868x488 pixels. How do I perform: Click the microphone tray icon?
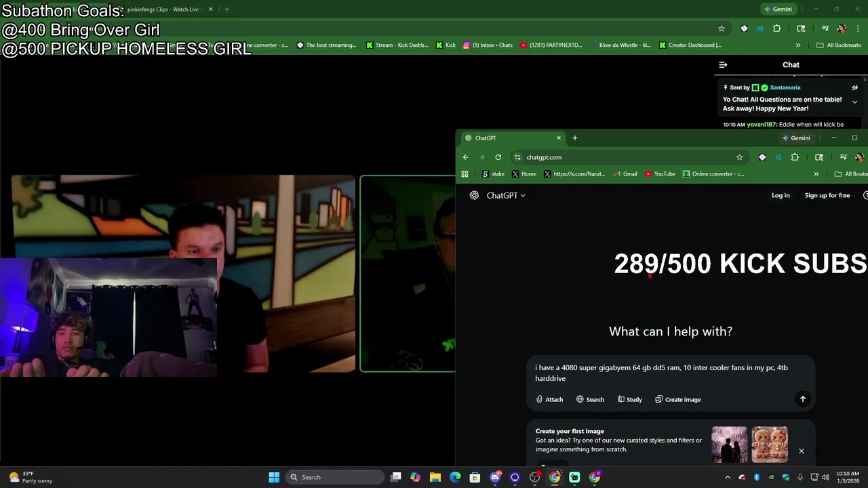tap(800, 477)
